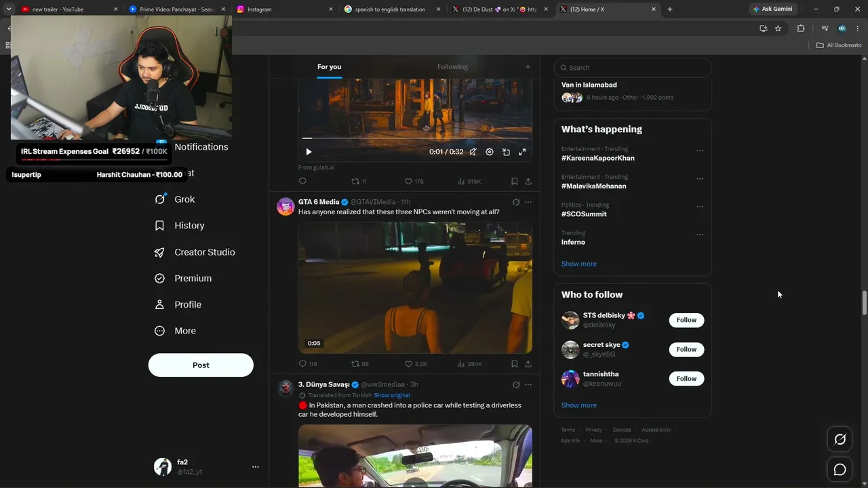This screenshot has width=868, height=488.
Task: Show more trends under What's happening
Action: point(579,264)
